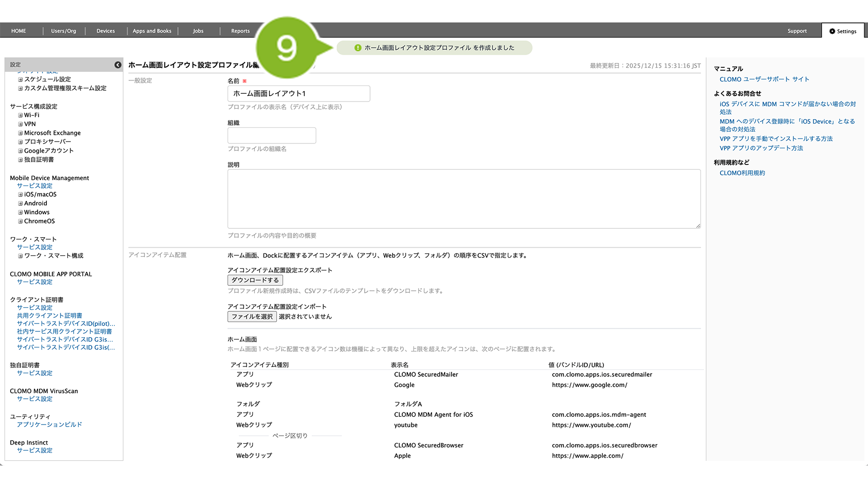Image resolution: width=868 pixels, height=488 pixels.
Task: Expand the Googleアカウント plus icon
Action: (21, 151)
